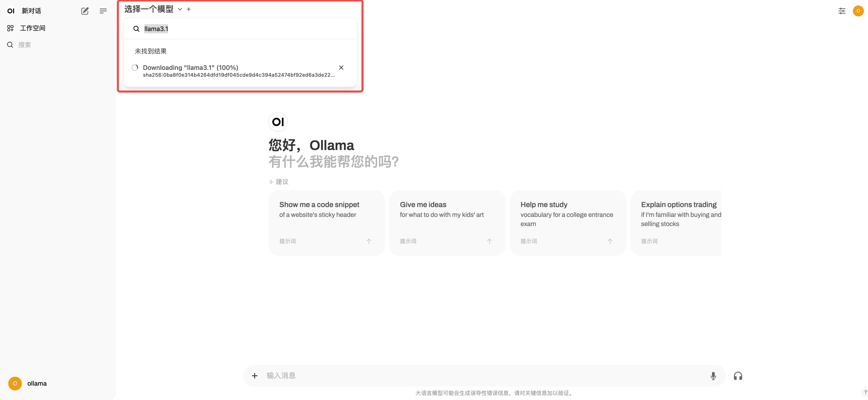868x400 pixels.
Task: Click the plus icon to attach a file
Action: 254,375
